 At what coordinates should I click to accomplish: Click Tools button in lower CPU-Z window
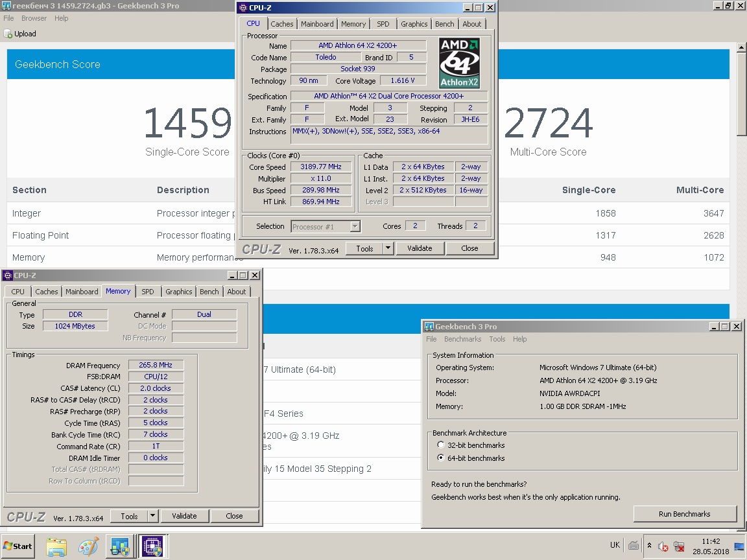(x=129, y=516)
